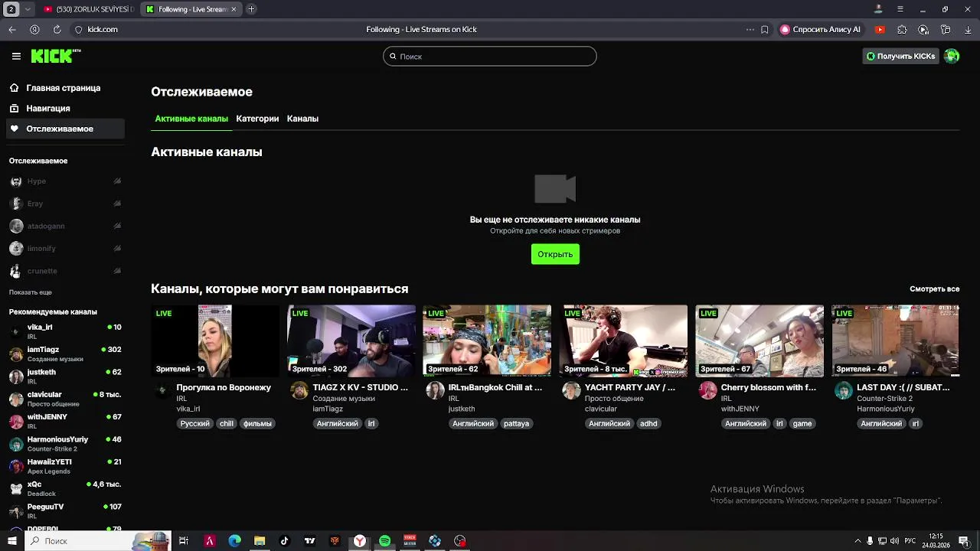Screen dimensions: 980x551
Task: Open recommended channel PeeguuTV in sidebar
Action: [x=65, y=511]
